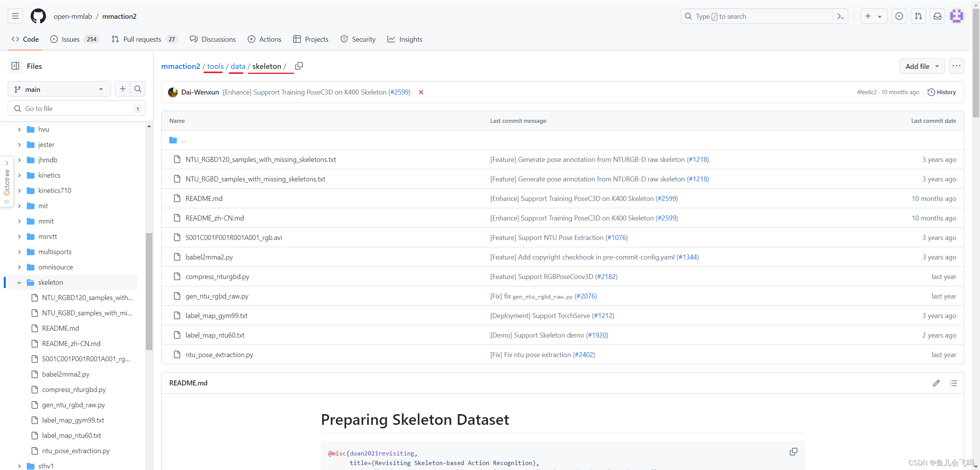Open the global navigation hamburger menu
Viewport: 980px width, 470px height.
click(x=15, y=16)
